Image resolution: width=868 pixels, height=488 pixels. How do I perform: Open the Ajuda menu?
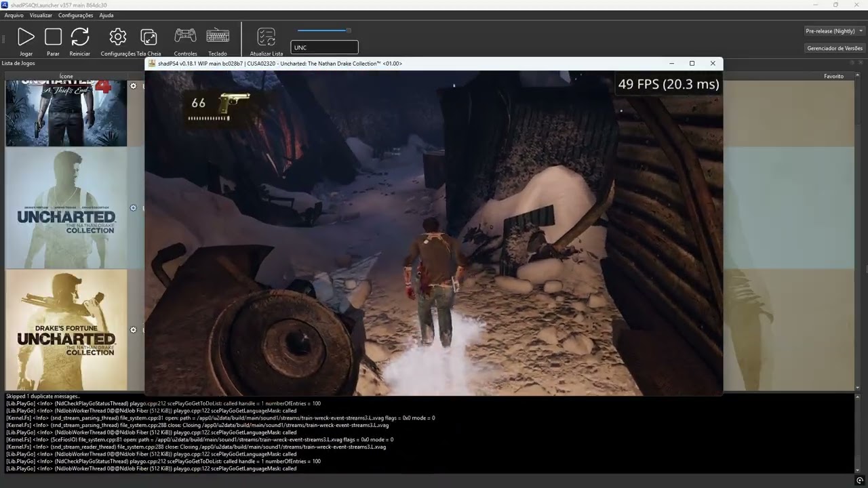tap(106, 15)
